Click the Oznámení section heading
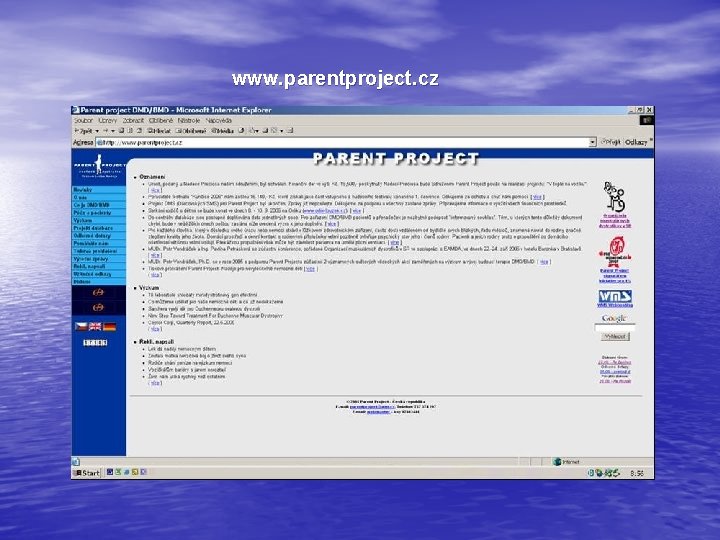Viewport: 720px width, 540px height. pos(152,177)
